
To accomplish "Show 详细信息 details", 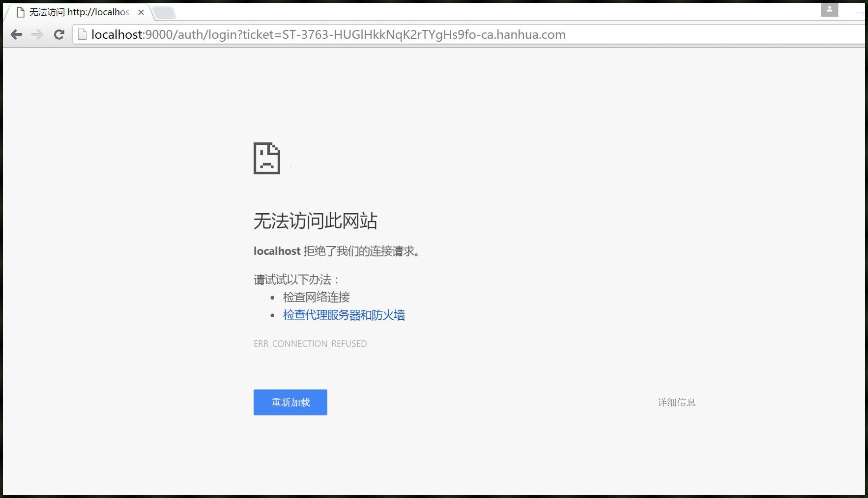I will coord(677,402).
